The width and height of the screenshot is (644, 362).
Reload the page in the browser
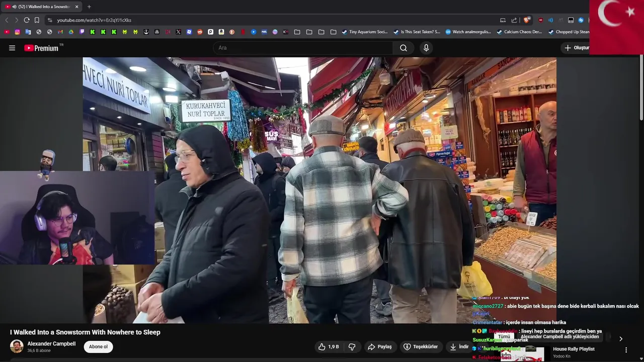tap(27, 20)
